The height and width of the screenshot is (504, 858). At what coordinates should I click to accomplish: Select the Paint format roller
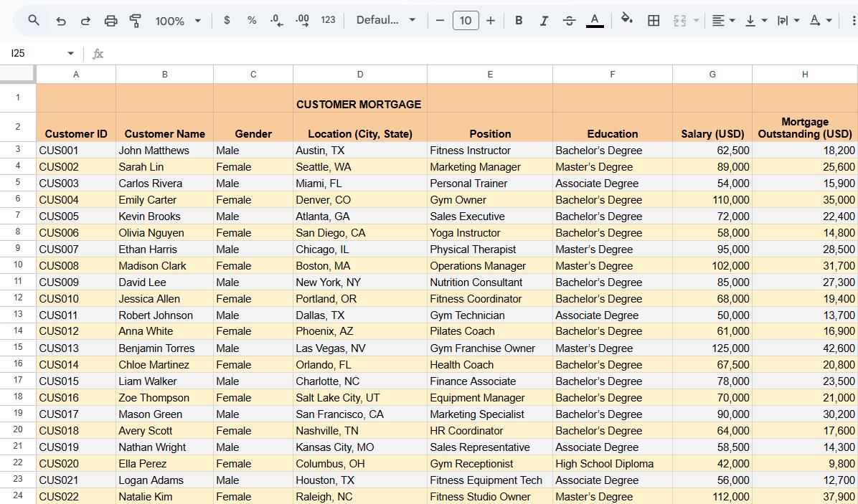(x=135, y=21)
